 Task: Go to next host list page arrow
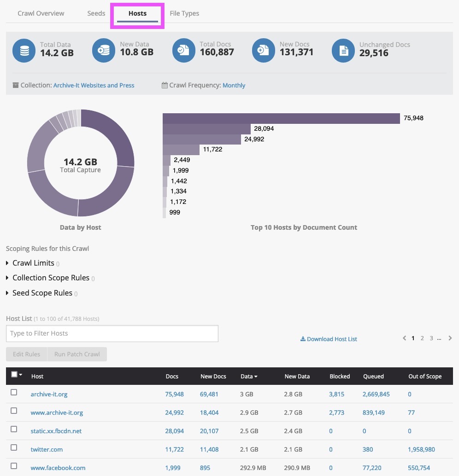(450, 338)
